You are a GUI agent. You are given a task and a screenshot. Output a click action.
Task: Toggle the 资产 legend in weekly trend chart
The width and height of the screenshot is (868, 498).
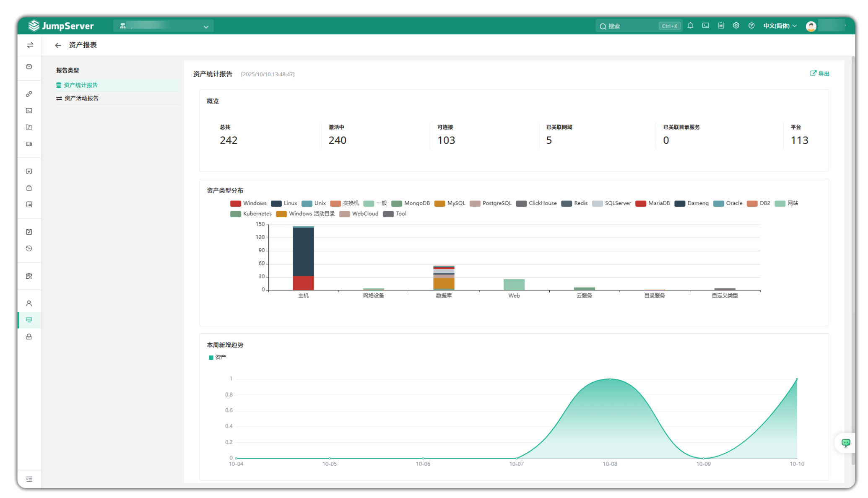[217, 357]
